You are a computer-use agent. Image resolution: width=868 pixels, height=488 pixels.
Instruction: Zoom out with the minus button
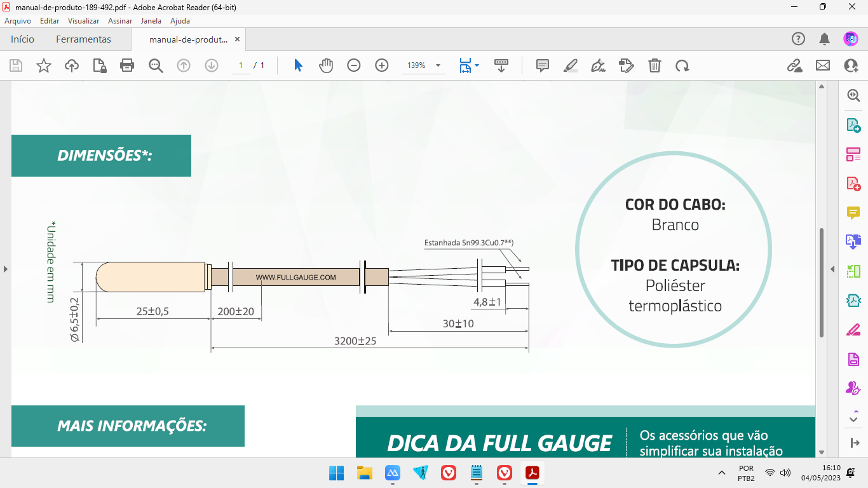(x=354, y=65)
